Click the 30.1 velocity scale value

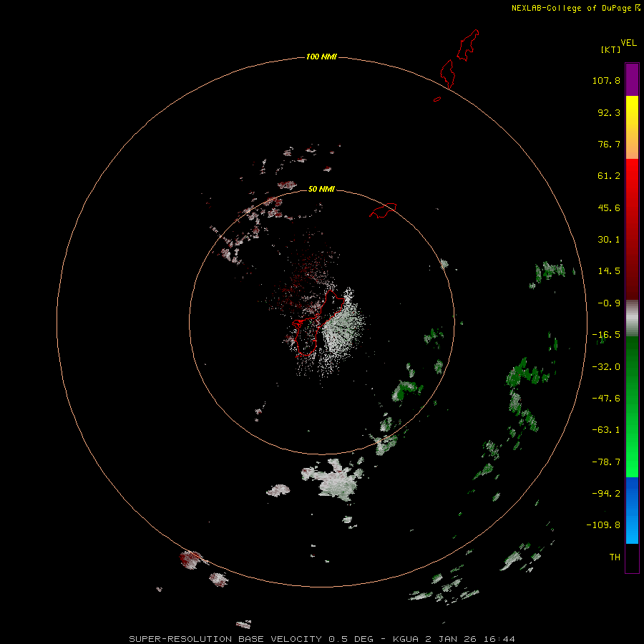point(609,240)
